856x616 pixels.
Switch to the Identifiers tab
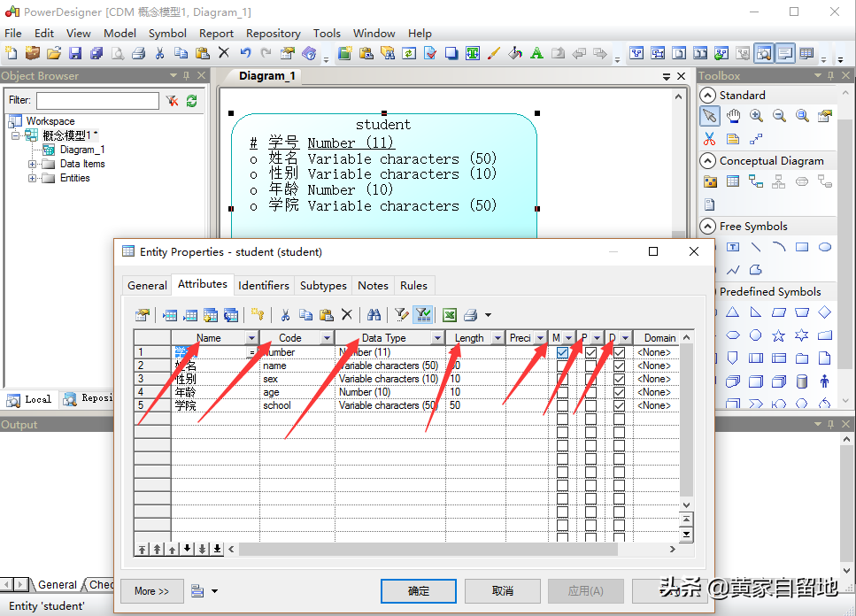[x=263, y=285]
